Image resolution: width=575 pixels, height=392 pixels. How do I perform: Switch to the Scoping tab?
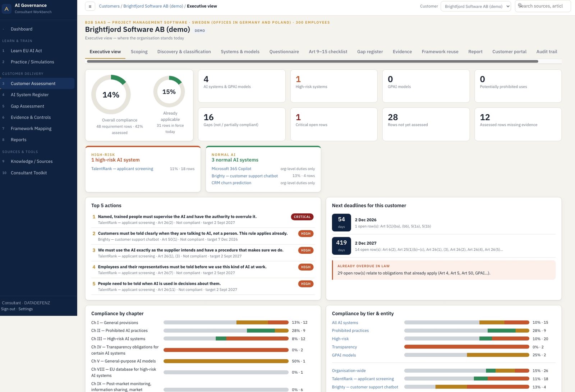(139, 52)
